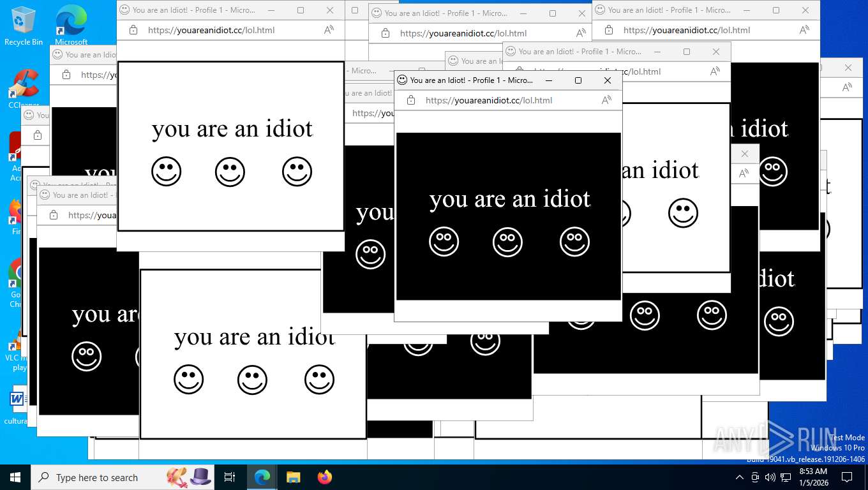Viewport: 868px width, 490px height.
Task: Click the address of the white-page window beside the Recycle Bin
Action: [x=211, y=30]
